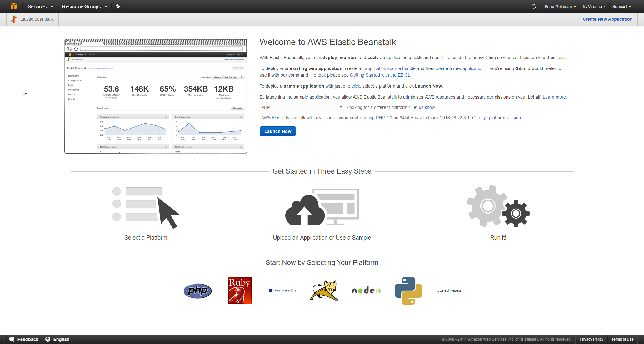Click the Select a Platform step icon

[x=146, y=208]
